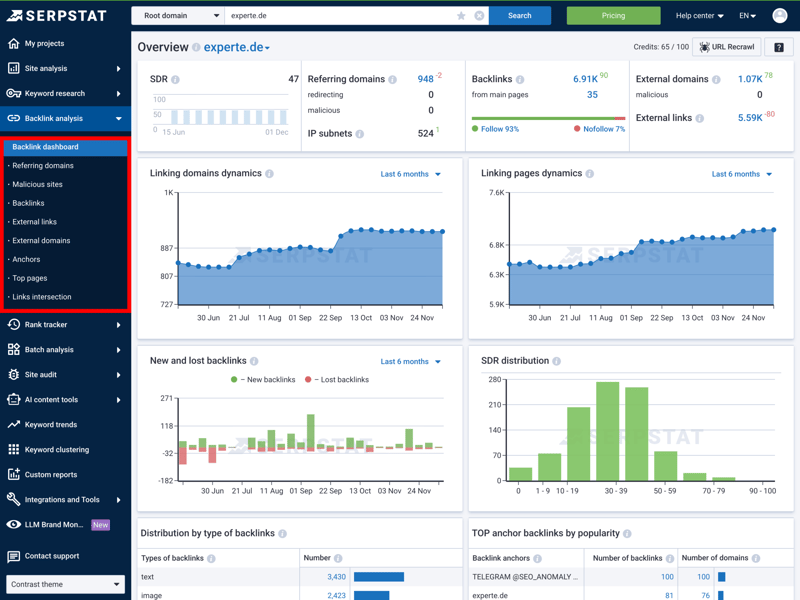This screenshot has height=600, width=800.
Task: Click the URL Recrawl button
Action: 727,47
